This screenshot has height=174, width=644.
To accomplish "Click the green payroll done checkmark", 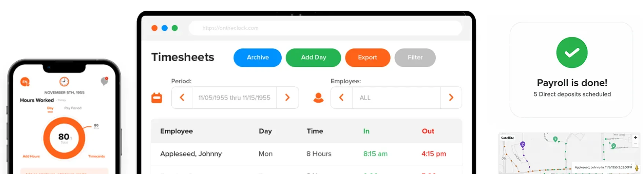I will 571,52.
